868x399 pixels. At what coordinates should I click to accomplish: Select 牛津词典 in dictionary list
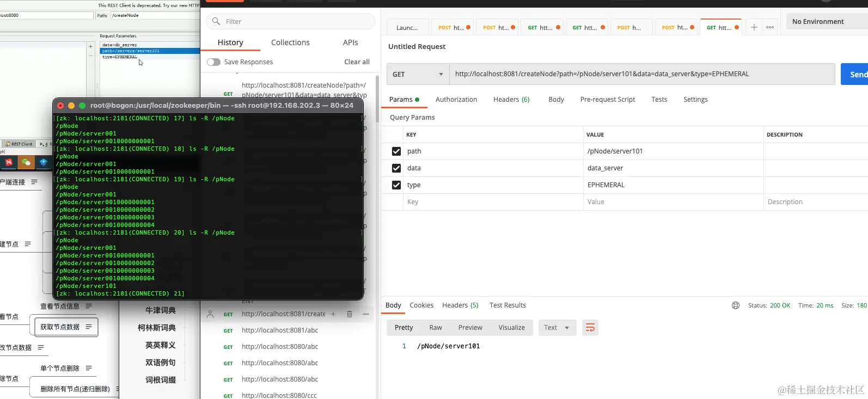point(161,310)
